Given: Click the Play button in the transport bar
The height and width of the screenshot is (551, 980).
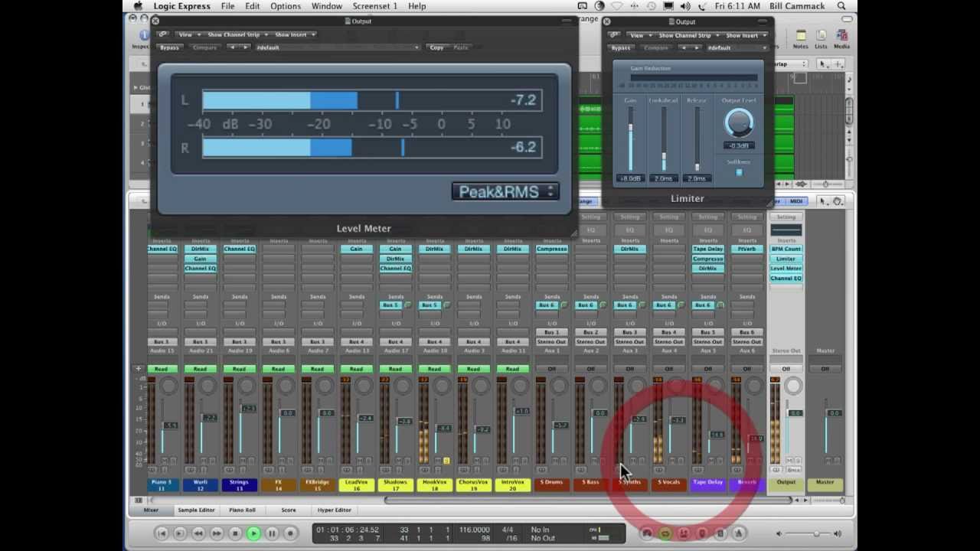Looking at the screenshot, I should 253,533.
